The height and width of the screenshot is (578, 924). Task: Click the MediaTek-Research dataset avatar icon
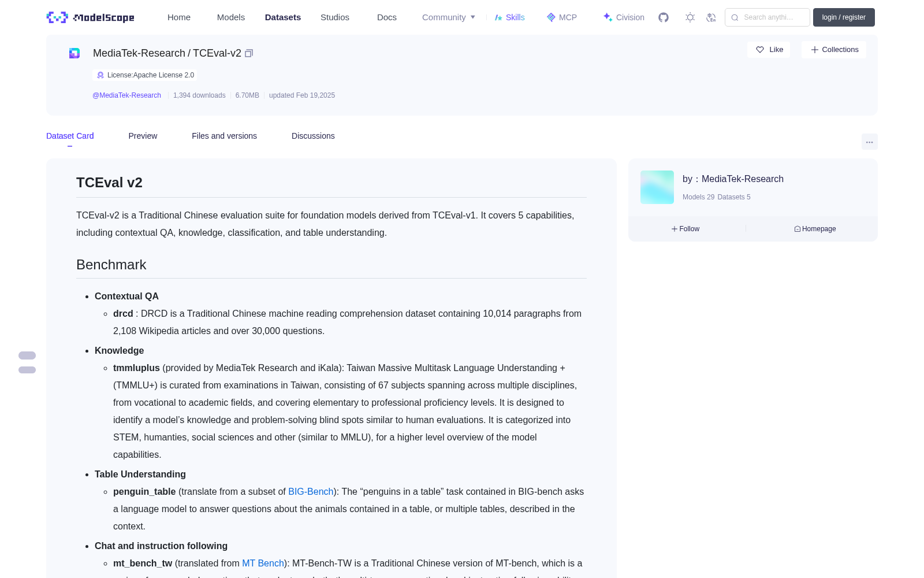[74, 53]
